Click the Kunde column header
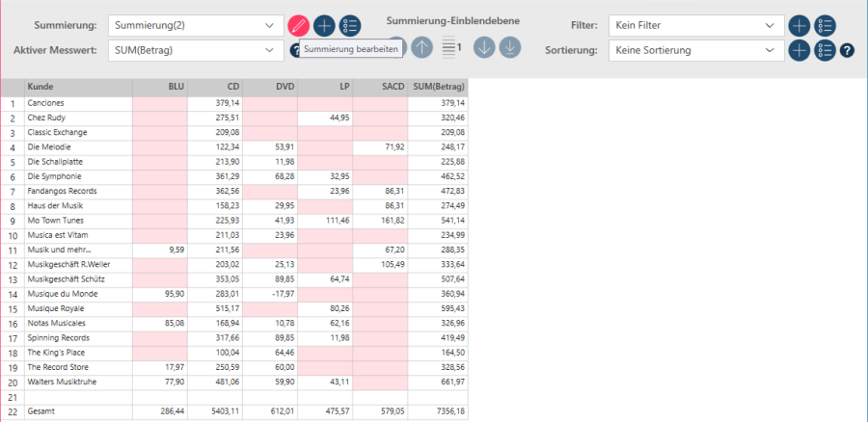868x422 pixels. [x=78, y=87]
